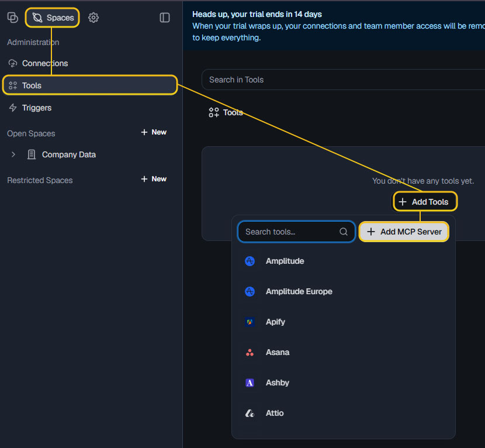Open the chat bubbles icon in sidebar header
The height and width of the screenshot is (448, 485).
pos(13,18)
